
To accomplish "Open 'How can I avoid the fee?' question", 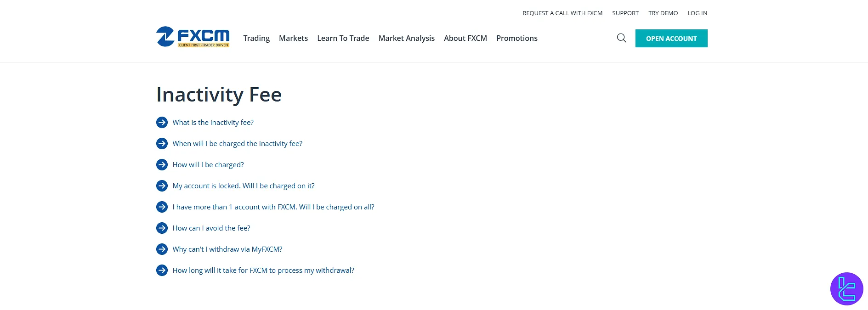I will (x=211, y=228).
